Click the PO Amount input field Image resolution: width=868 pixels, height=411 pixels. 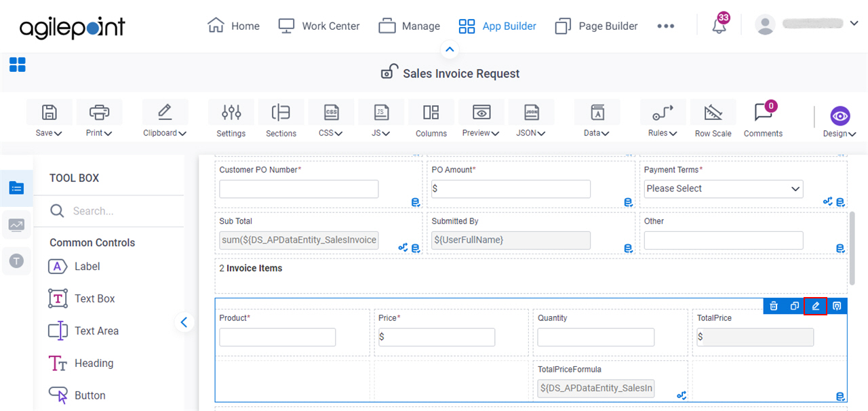(511, 189)
